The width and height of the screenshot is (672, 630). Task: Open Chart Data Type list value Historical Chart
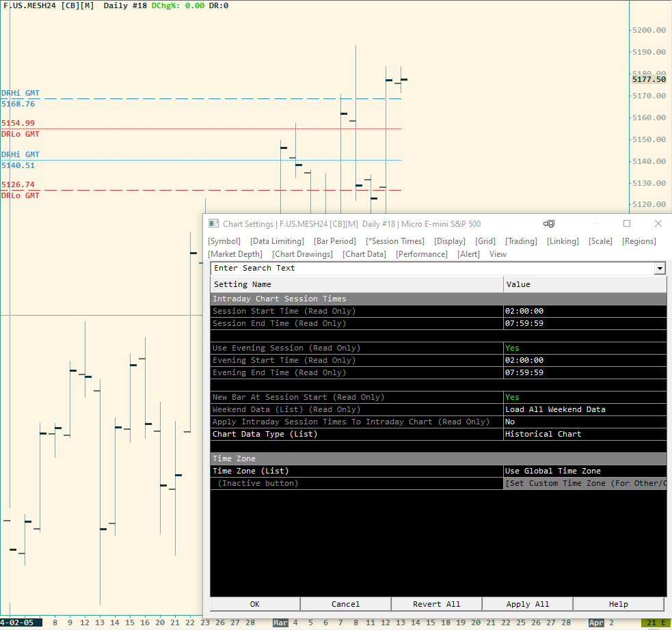tap(585, 434)
